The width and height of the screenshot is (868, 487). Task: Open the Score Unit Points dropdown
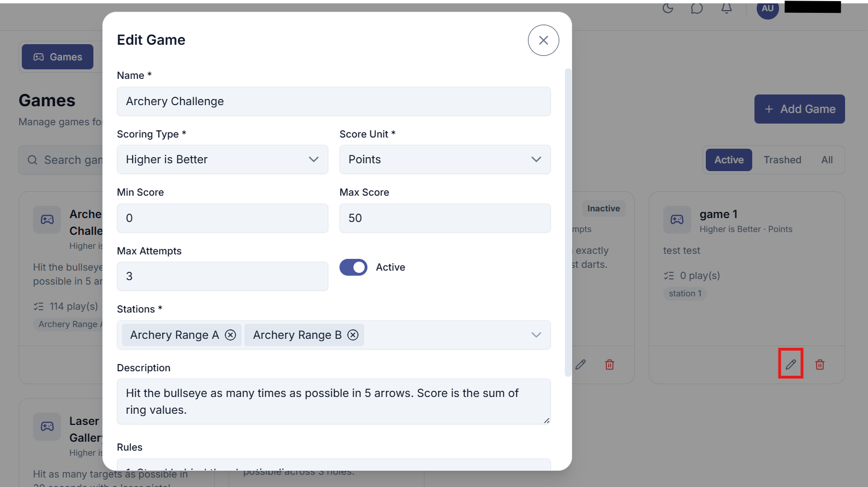445,159
